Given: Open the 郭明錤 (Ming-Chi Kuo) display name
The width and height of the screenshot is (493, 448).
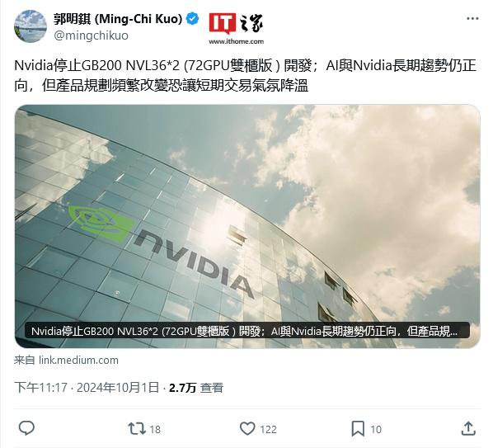Looking at the screenshot, I should click(x=118, y=19).
